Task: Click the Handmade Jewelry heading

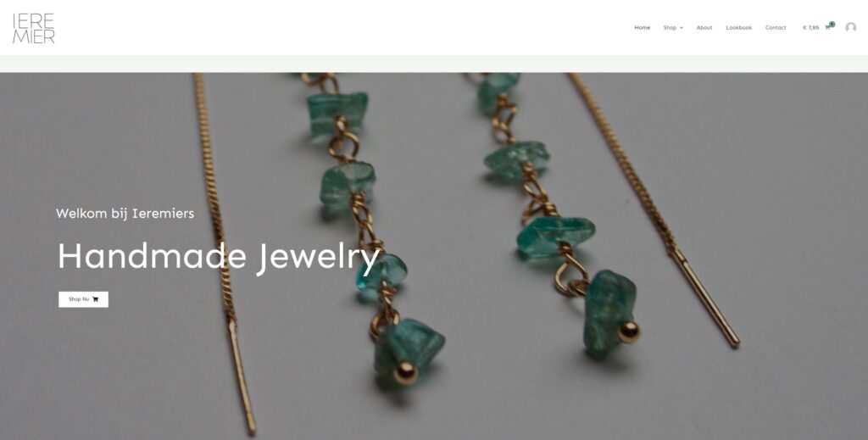Action: coord(219,257)
